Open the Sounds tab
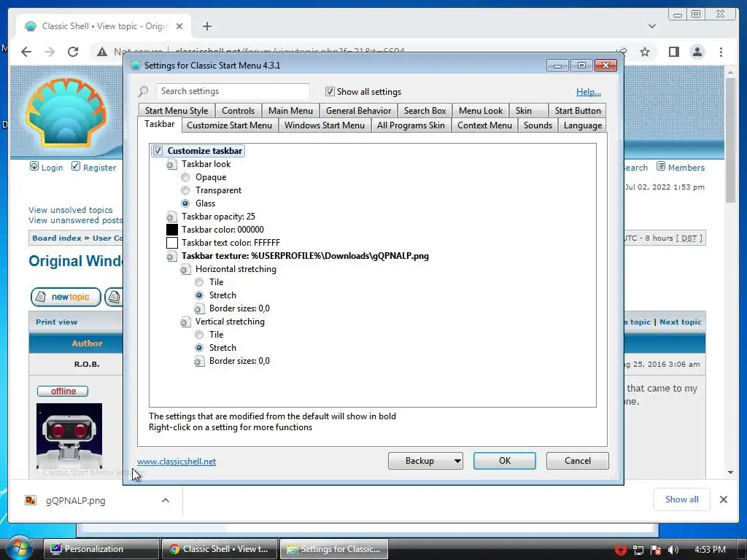Viewport: 747px width, 560px height. [538, 125]
